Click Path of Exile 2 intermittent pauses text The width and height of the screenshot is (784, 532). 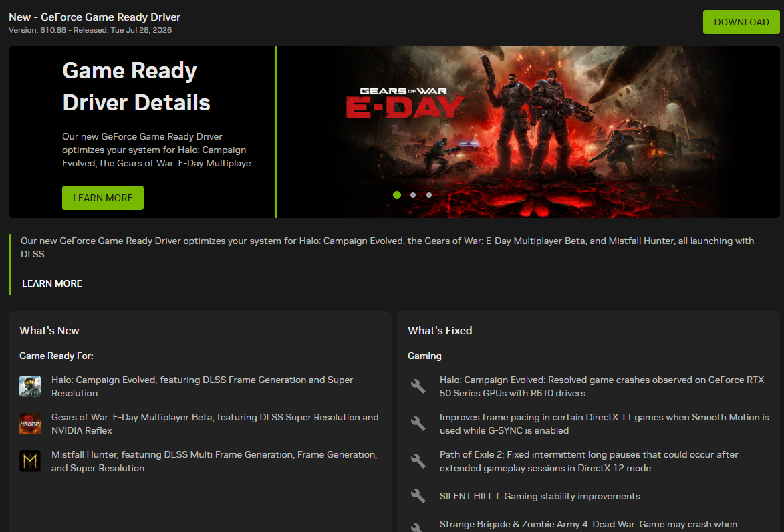point(589,462)
